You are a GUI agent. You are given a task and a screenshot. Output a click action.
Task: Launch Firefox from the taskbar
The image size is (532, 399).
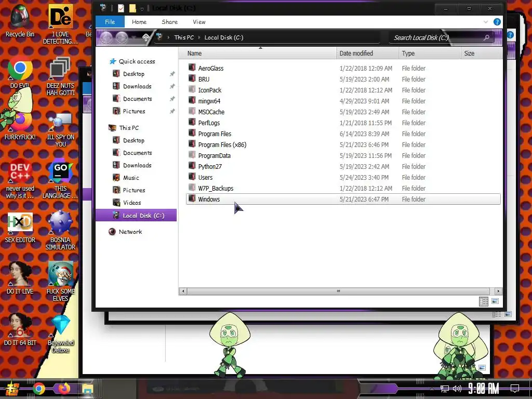(64, 389)
